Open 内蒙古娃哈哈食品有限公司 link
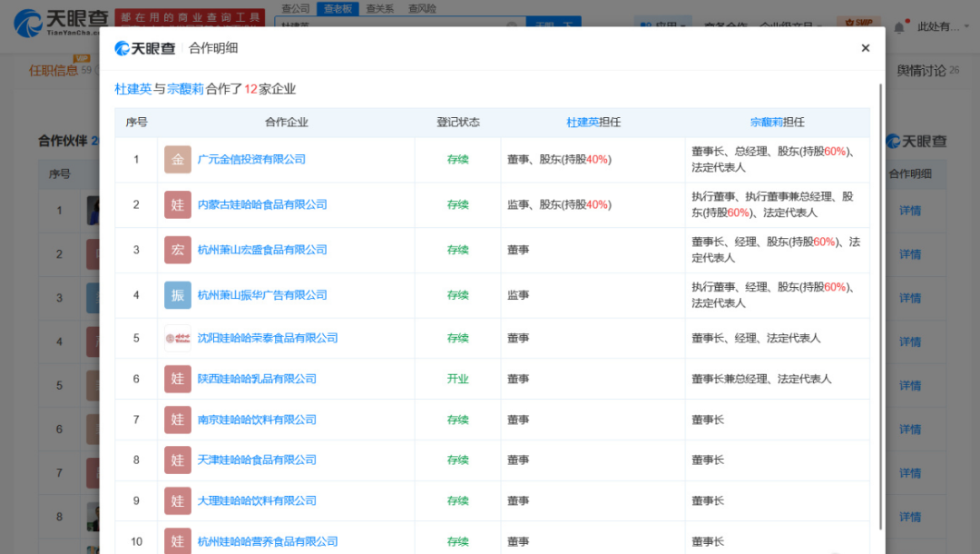This screenshot has width=980, height=554. pos(262,204)
